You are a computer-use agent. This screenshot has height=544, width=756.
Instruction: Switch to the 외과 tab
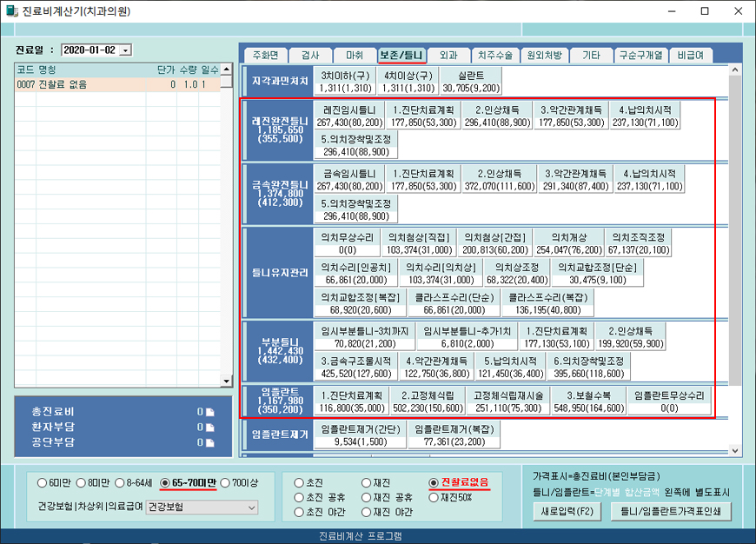(x=448, y=55)
